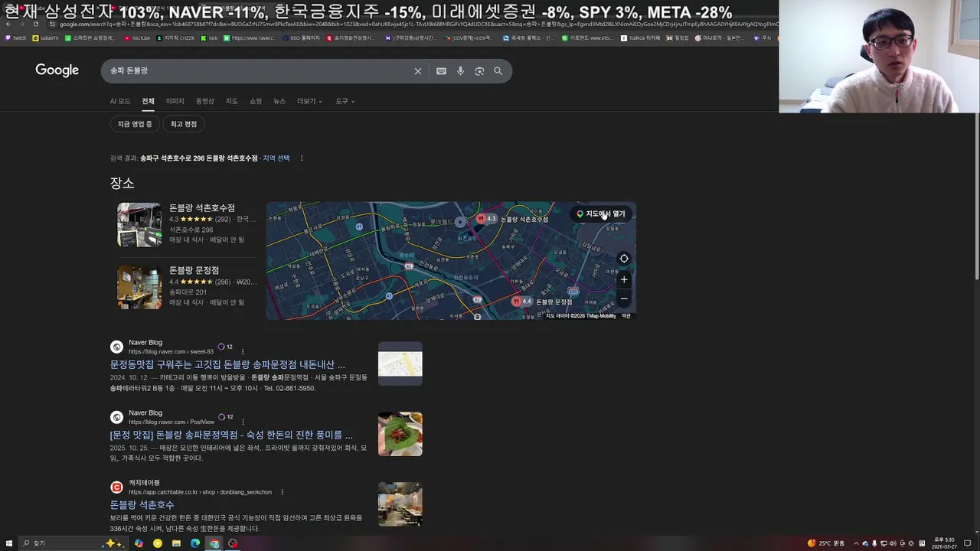Click the 지도에서 열기 button on the map
Image resolution: width=980 pixels, height=551 pixels.
coord(601,214)
